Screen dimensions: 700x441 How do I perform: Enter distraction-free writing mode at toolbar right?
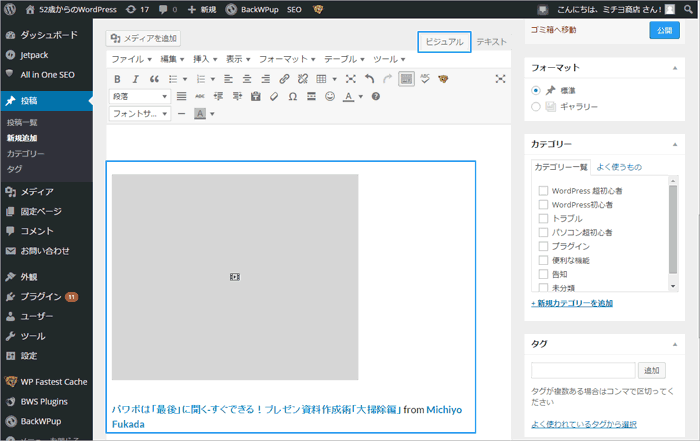click(x=500, y=79)
